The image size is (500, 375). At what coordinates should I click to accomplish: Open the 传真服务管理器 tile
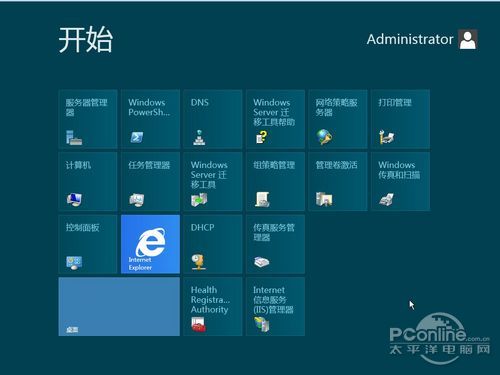coord(275,244)
